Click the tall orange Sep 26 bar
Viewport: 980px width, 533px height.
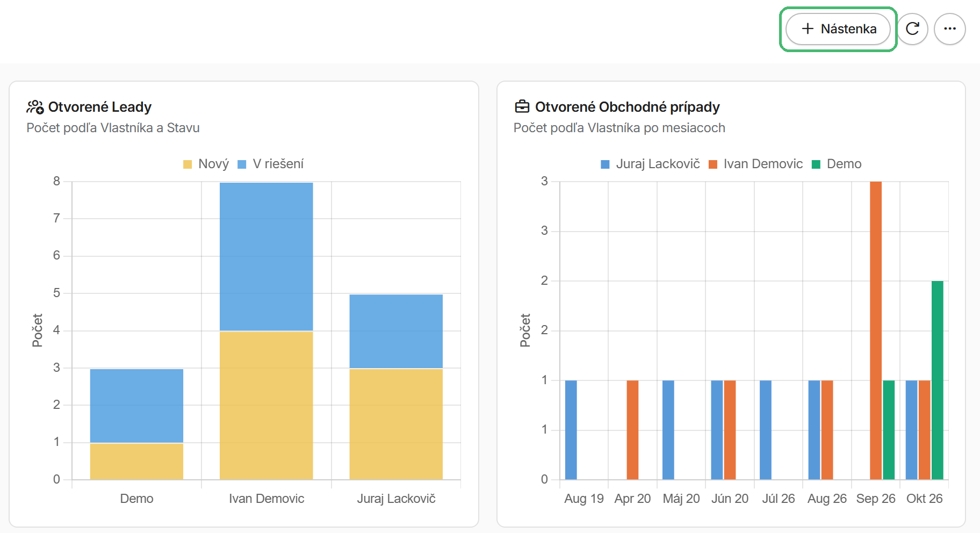pos(876,330)
